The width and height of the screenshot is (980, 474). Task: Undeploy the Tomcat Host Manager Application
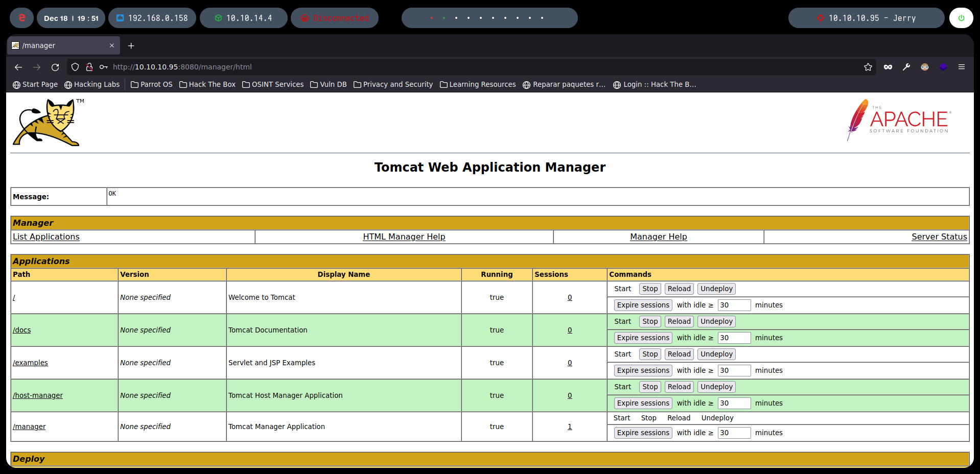716,387
